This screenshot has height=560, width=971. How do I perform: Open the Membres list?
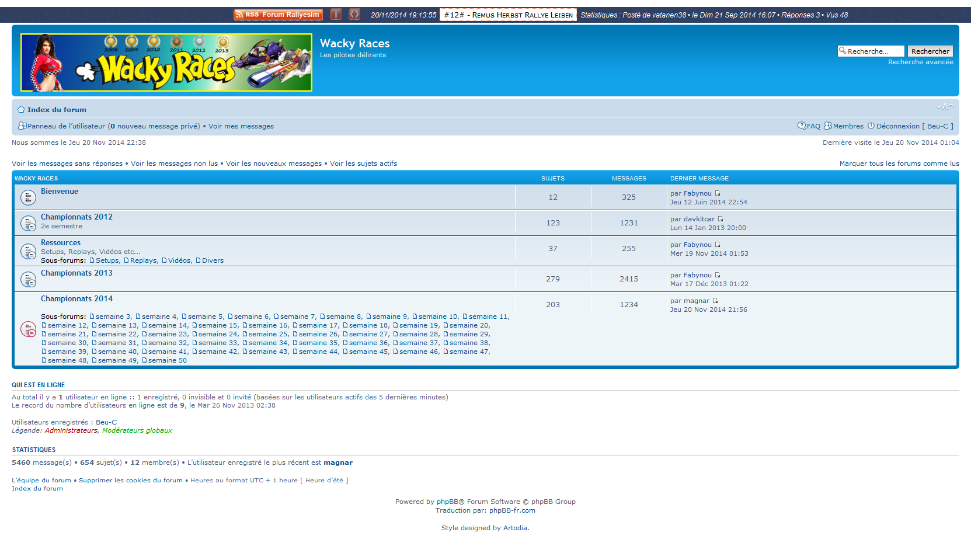pyautogui.click(x=848, y=126)
